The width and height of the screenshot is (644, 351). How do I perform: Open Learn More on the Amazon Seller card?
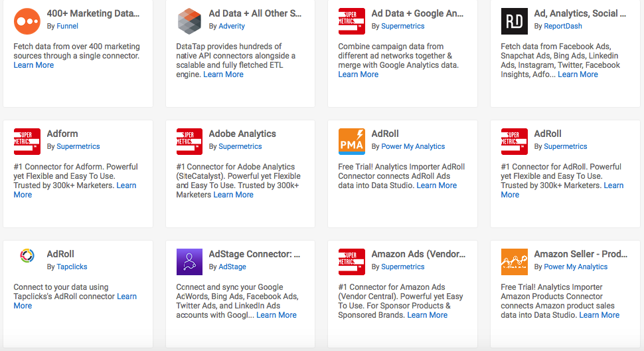click(x=599, y=315)
